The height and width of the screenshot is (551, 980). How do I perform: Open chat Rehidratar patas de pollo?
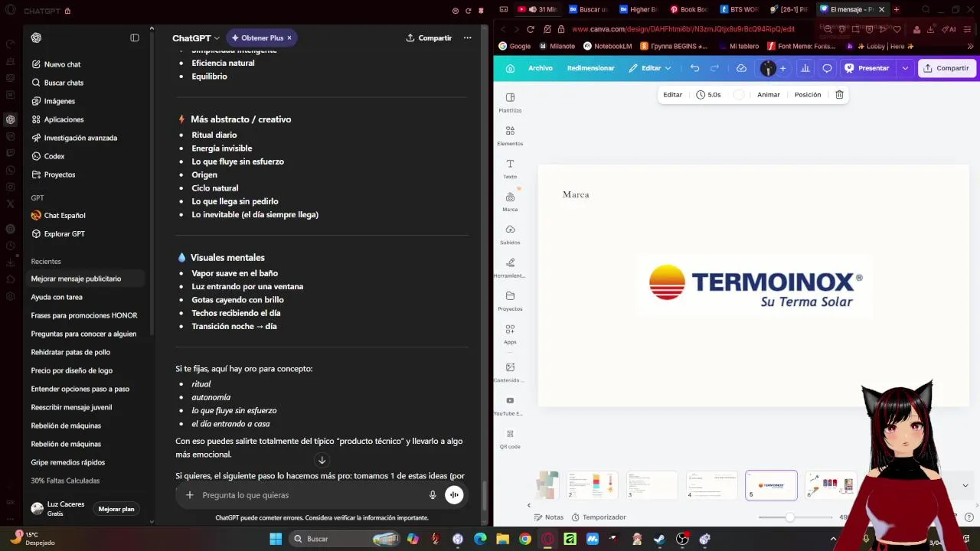(70, 352)
